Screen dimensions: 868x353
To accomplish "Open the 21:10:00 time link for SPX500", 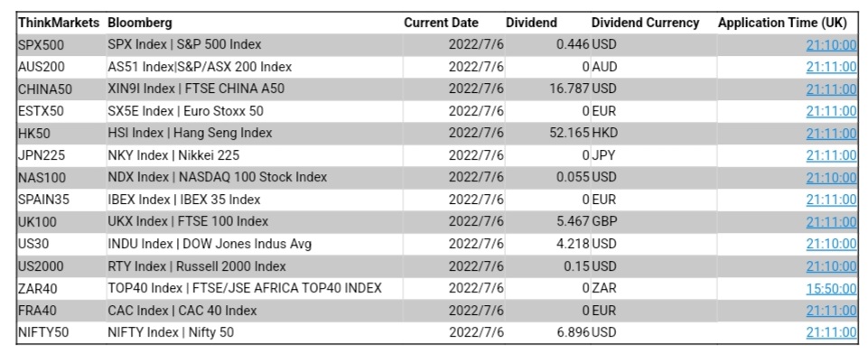I will point(832,45).
